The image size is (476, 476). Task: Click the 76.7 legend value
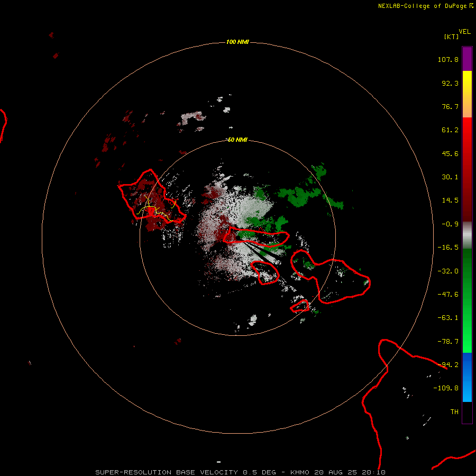450,106
